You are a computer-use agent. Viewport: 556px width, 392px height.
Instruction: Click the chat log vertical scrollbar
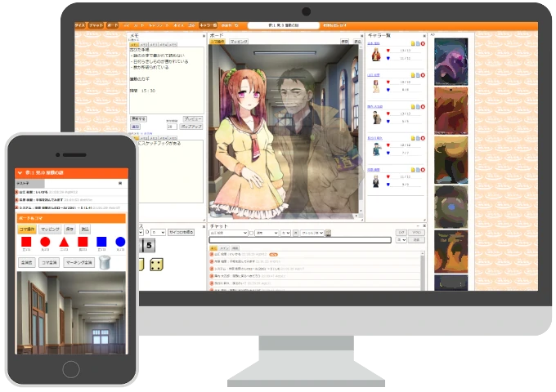tap(423, 271)
